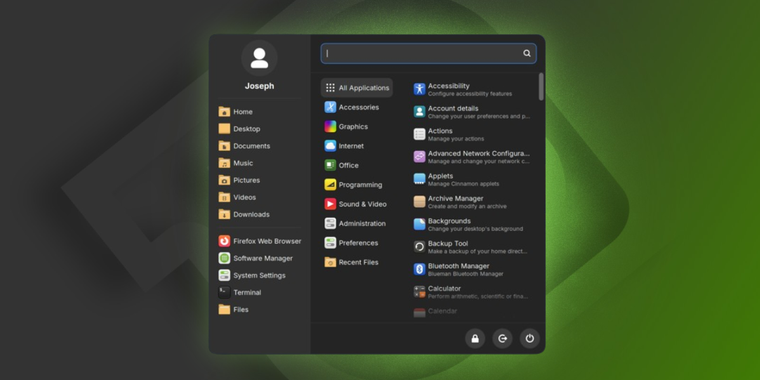Open the Files manager
This screenshot has height=380, width=760.
click(234, 309)
